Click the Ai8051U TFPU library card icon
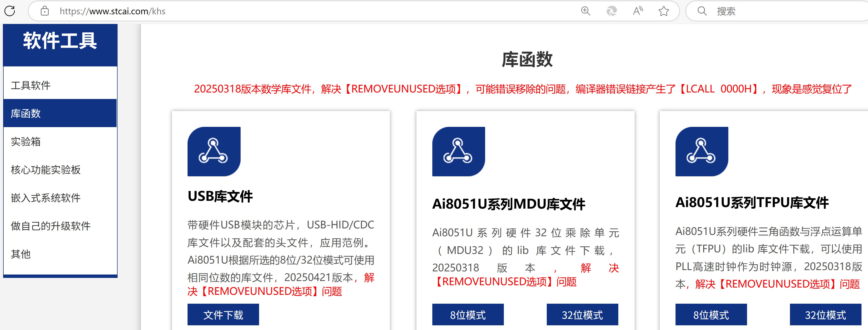Viewport: 868px width, 330px height. click(702, 152)
